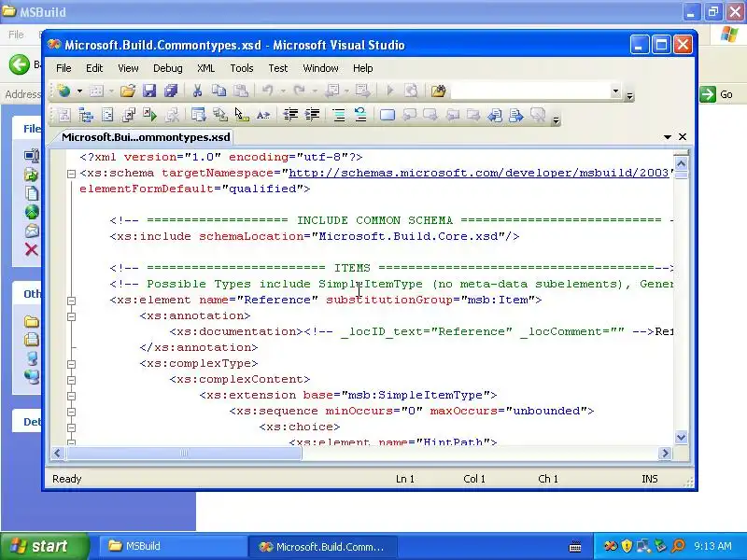Collapse the xs:schema outlining node
Screen dimensions: 747x560
point(71,174)
